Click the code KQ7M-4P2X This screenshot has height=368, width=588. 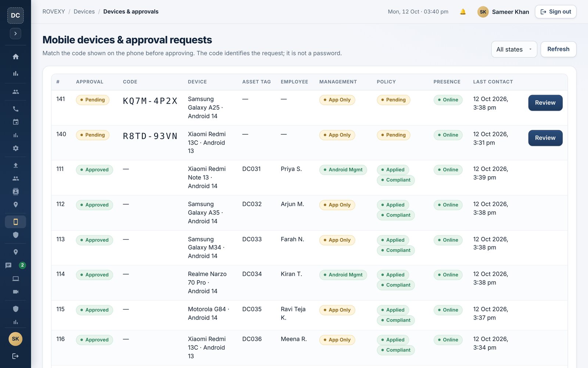pyautogui.click(x=150, y=101)
